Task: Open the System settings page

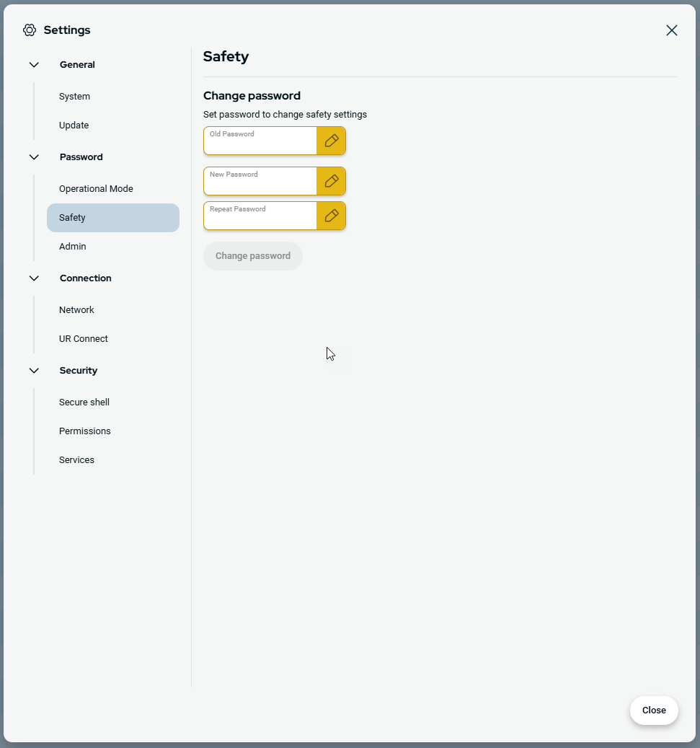Action: tap(75, 97)
